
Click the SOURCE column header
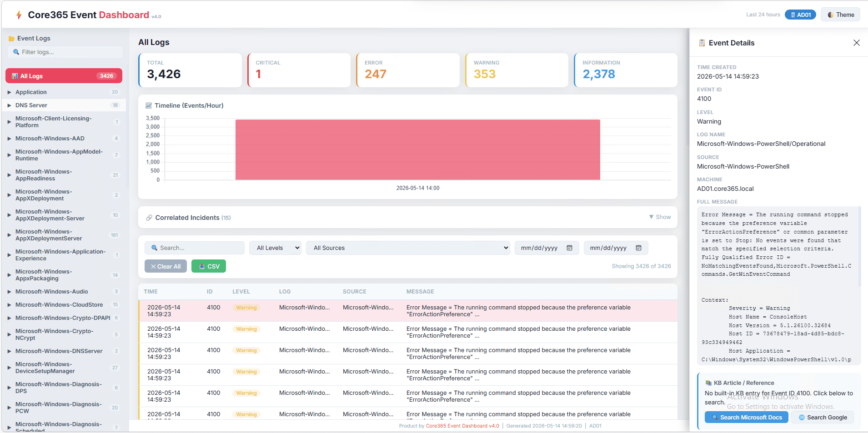point(355,292)
